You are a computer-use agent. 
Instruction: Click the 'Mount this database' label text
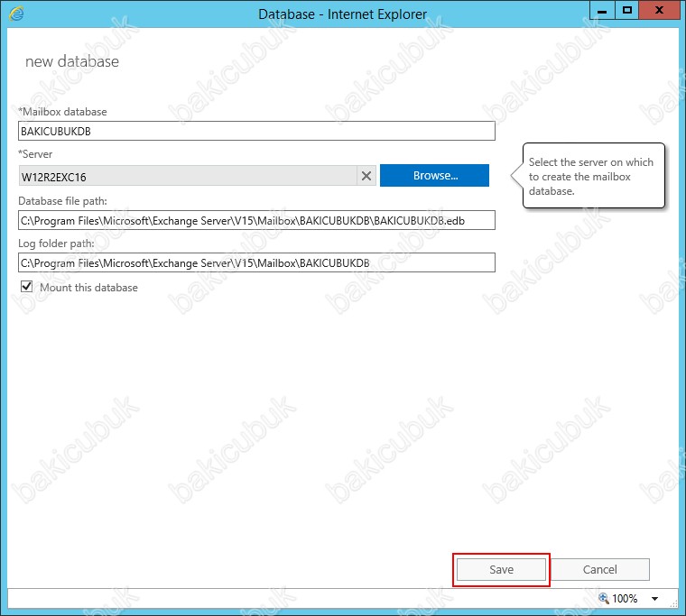pos(88,288)
